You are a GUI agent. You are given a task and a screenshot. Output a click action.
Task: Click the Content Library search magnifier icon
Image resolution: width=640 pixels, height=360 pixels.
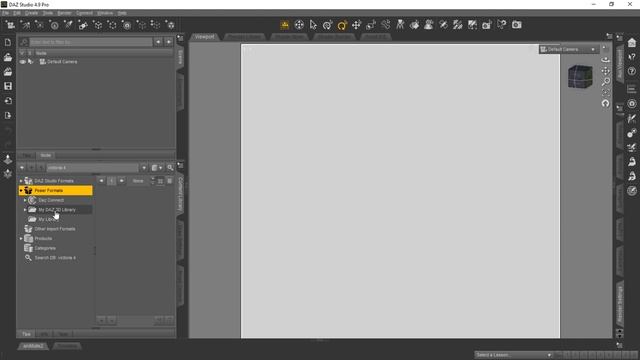coord(170,168)
